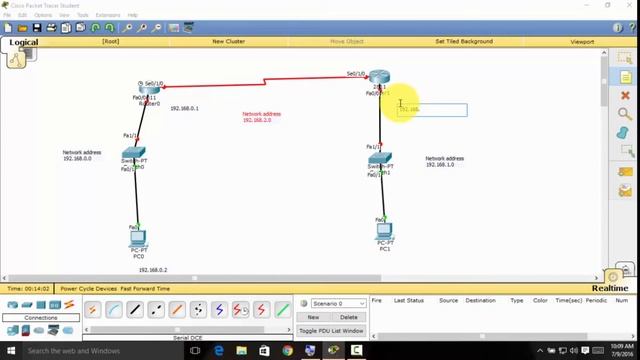
Task: Choose the red X Delete tool
Action: tap(625, 96)
